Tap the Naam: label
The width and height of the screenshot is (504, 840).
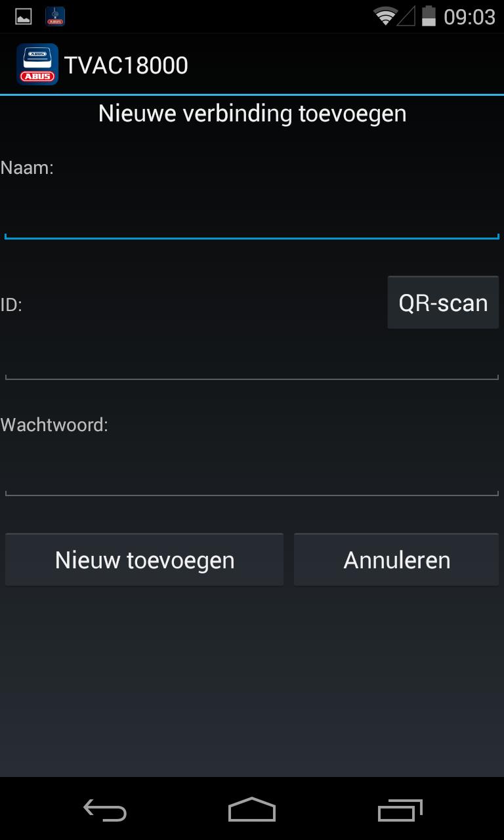coord(27,167)
